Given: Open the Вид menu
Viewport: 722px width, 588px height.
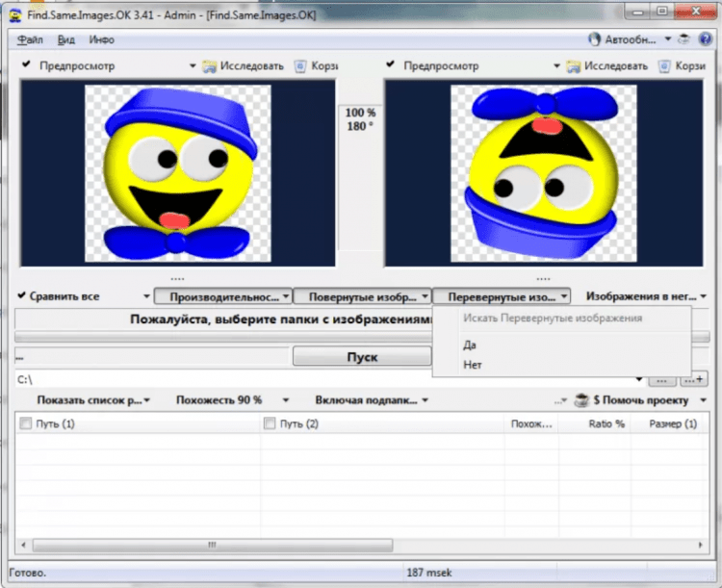Looking at the screenshot, I should (x=65, y=40).
